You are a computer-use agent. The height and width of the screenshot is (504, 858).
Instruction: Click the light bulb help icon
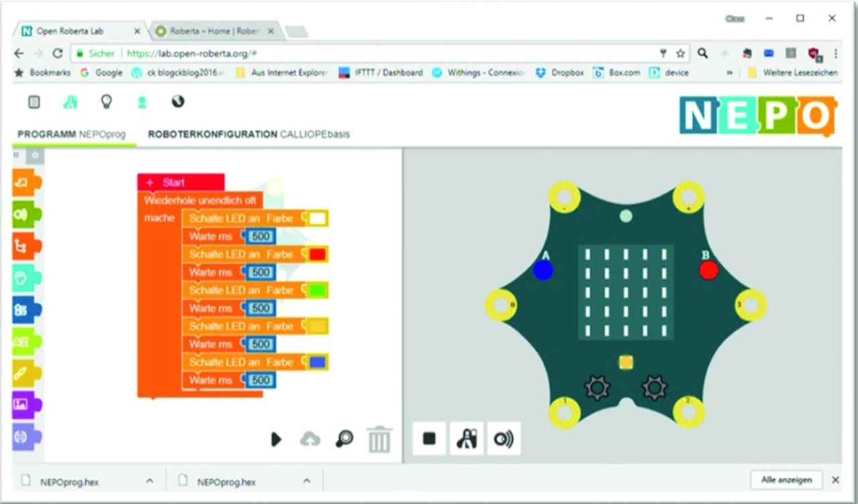pyautogui.click(x=106, y=102)
